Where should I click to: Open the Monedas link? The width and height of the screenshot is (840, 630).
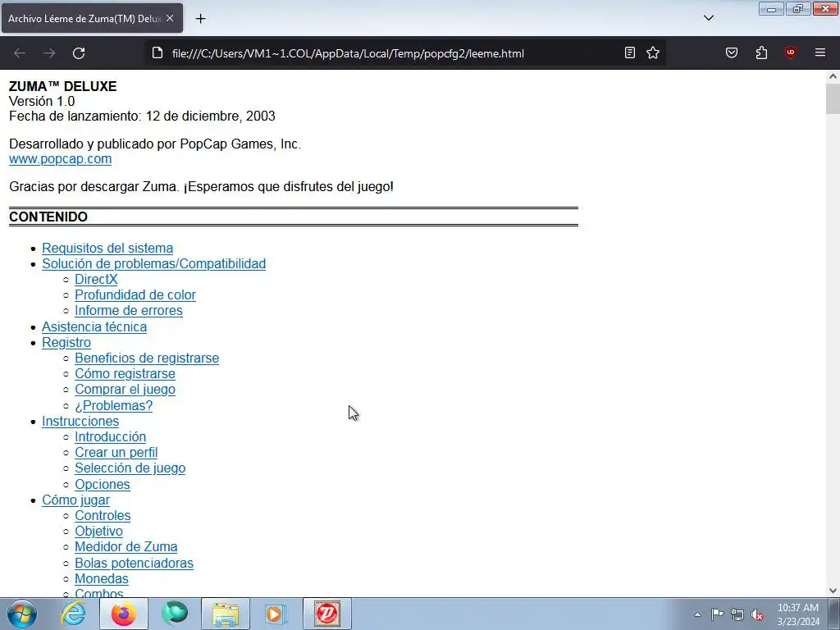pos(102,578)
